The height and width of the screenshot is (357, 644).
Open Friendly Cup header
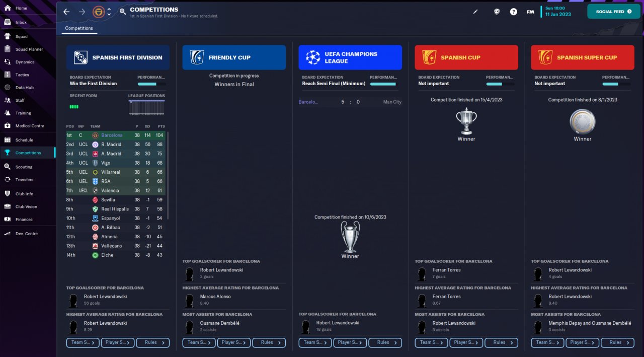[x=234, y=57]
